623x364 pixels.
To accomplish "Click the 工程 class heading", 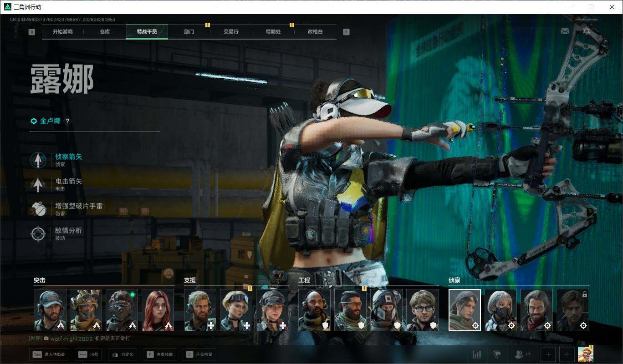I will [304, 280].
